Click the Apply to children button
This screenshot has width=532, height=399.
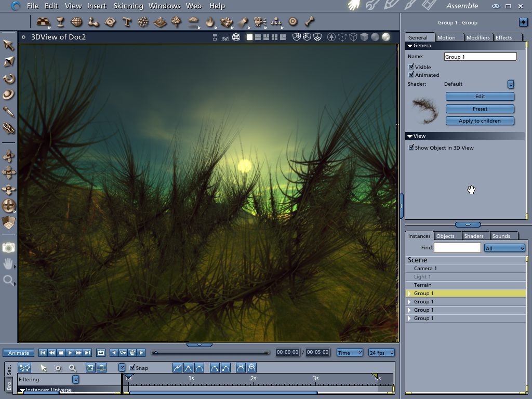(480, 121)
